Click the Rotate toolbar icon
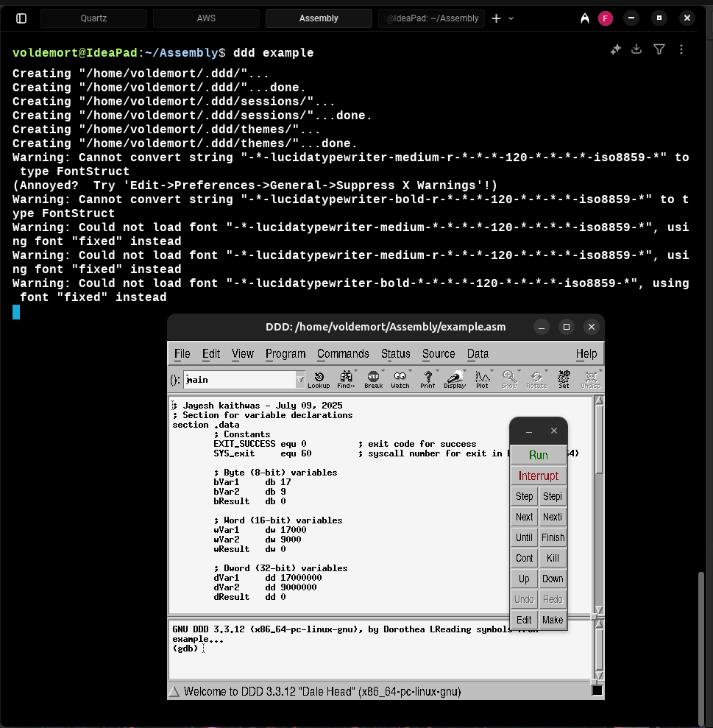 point(536,379)
